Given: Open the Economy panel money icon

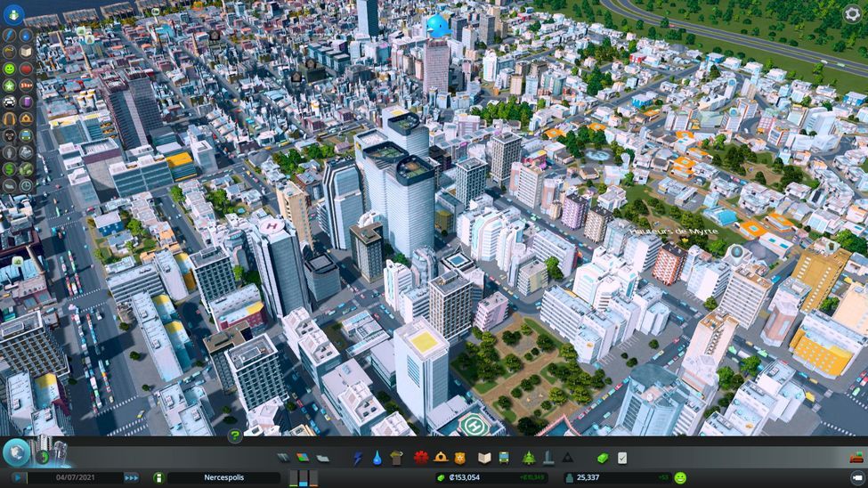Looking at the screenshot, I should [x=603, y=458].
